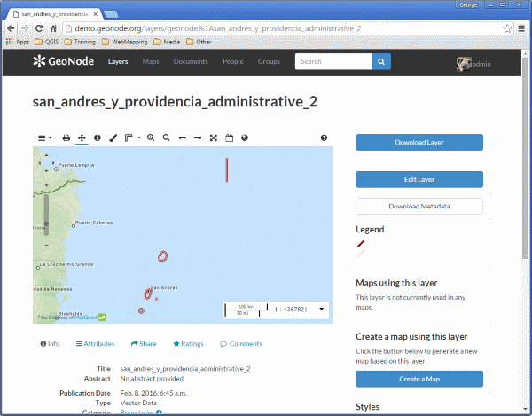Open the map scale 1:4367821 dropdown
532x416 pixels.
coord(321,309)
